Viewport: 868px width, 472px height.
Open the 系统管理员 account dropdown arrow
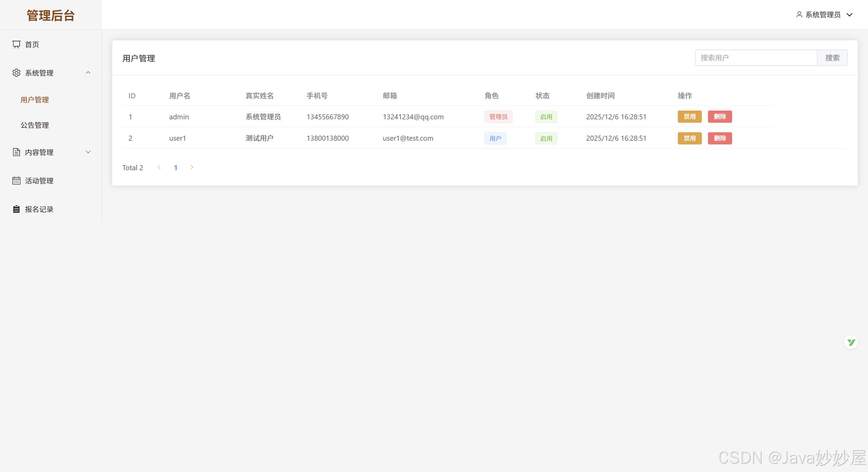tap(850, 15)
